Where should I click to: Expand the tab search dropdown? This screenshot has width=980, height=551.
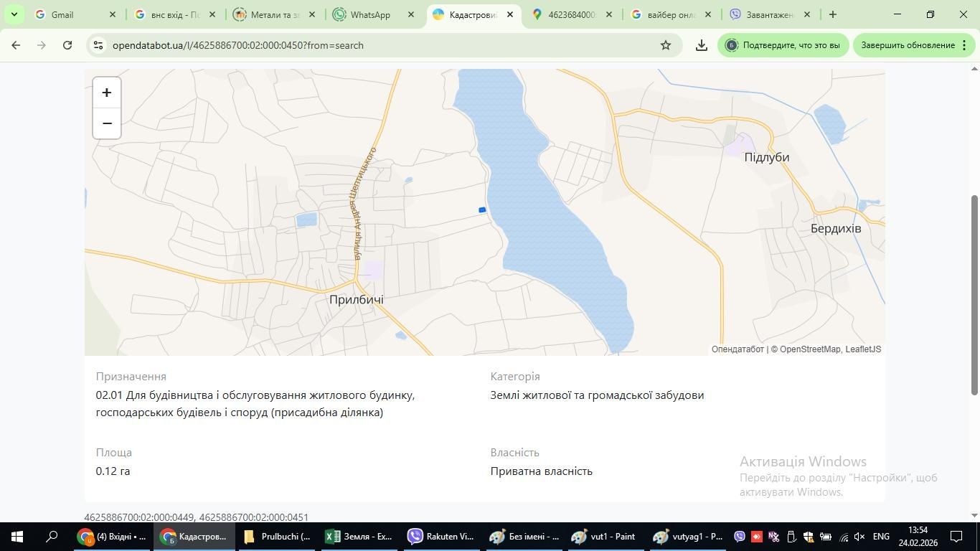(x=14, y=14)
